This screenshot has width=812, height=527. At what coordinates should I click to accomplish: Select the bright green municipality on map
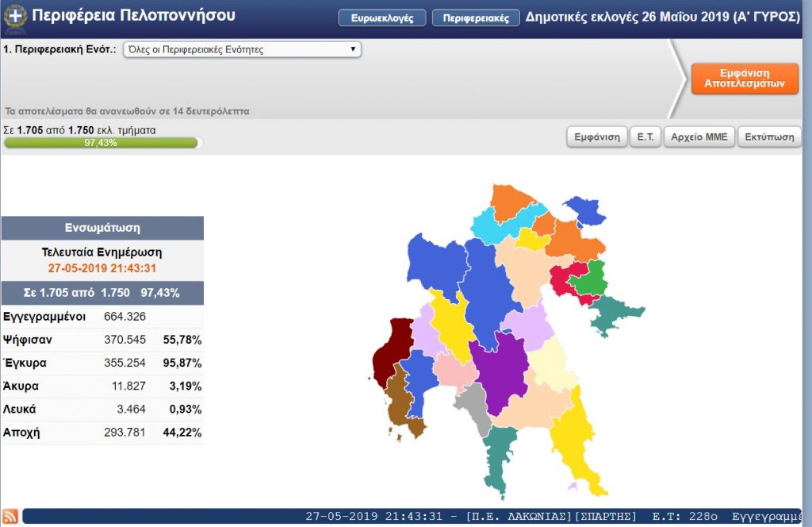click(588, 279)
